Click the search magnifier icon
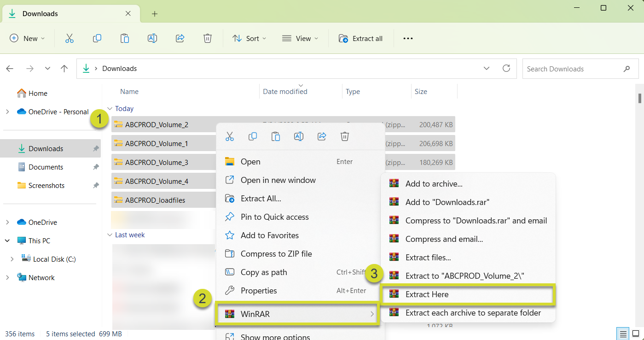644x340 pixels. pyautogui.click(x=627, y=69)
